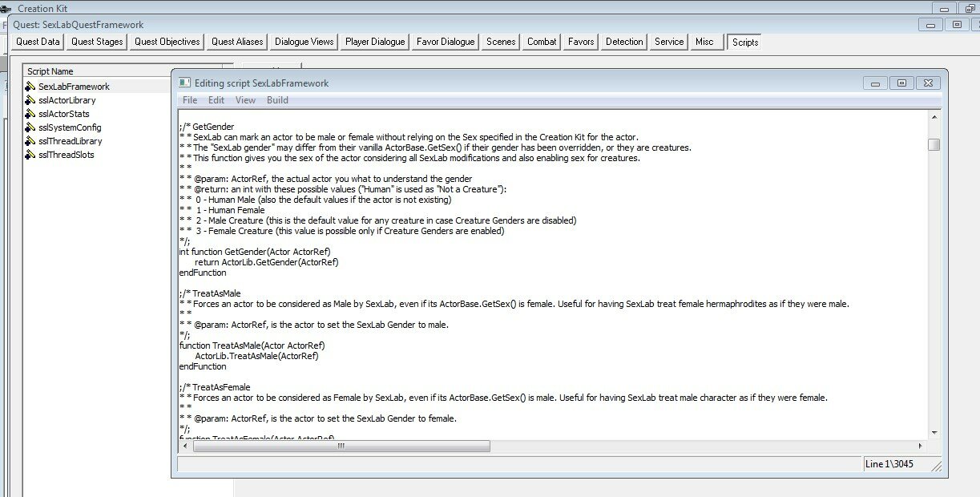
Task: Open the Edit menu in script editor
Action: (216, 100)
